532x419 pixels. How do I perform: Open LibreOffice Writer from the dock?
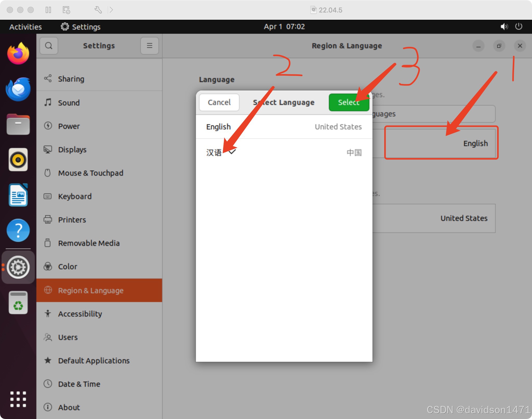[x=18, y=195]
